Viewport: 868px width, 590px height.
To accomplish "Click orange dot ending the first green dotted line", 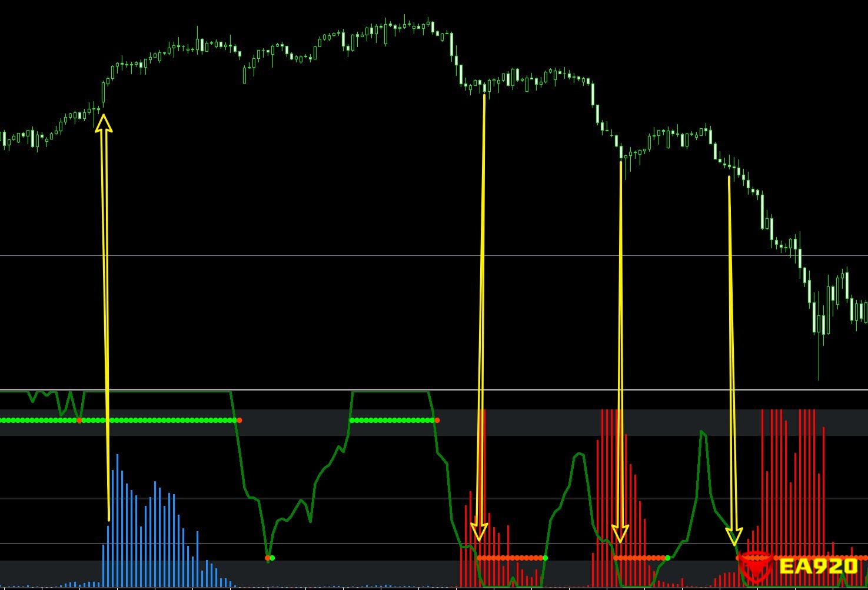I will click(239, 420).
